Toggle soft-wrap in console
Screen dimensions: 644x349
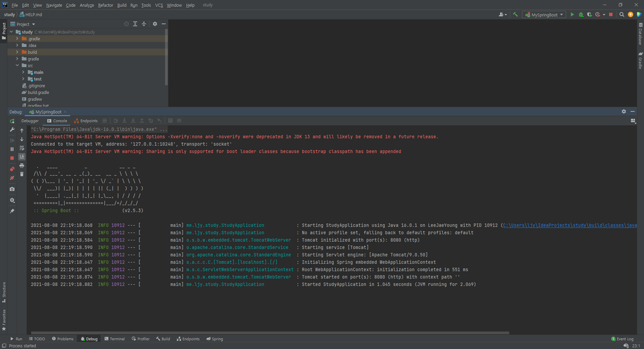(22, 148)
